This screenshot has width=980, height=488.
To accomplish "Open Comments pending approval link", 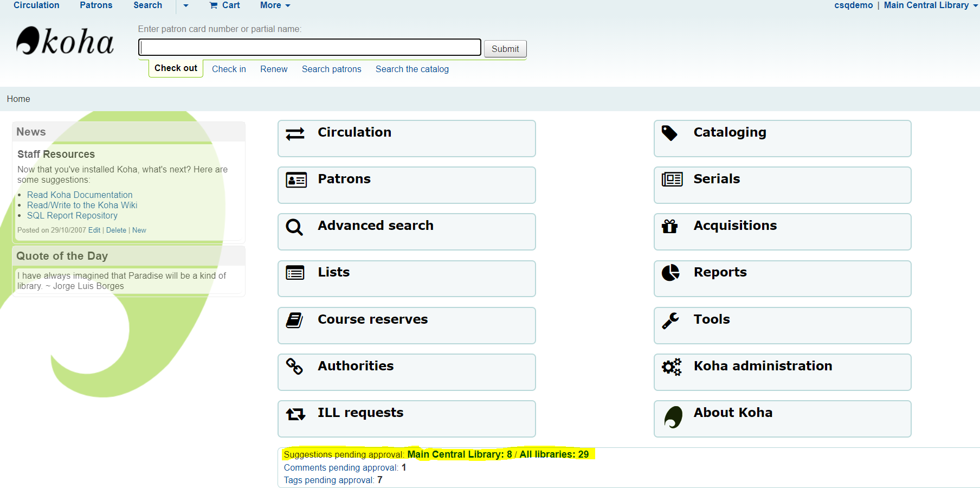I will click(341, 468).
